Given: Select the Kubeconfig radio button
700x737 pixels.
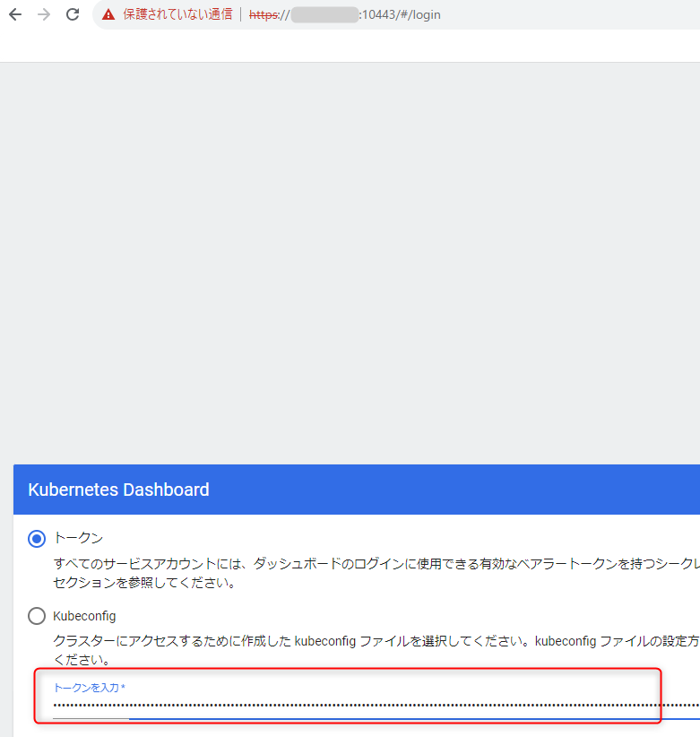Looking at the screenshot, I should tap(37, 616).
